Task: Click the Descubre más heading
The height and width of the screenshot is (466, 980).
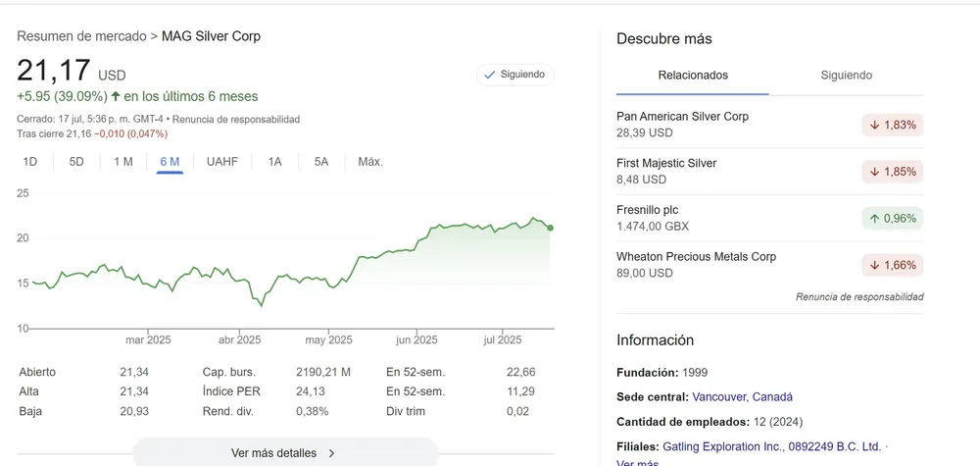Action: tap(664, 39)
